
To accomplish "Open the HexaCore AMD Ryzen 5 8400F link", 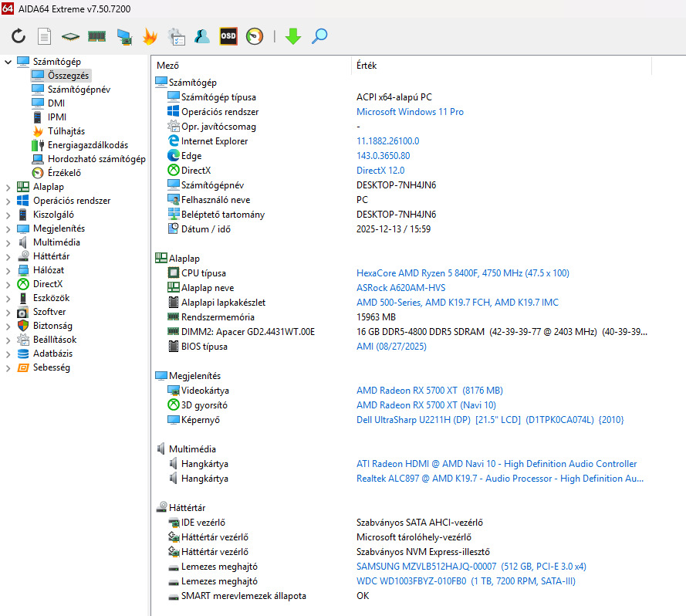I will (463, 272).
